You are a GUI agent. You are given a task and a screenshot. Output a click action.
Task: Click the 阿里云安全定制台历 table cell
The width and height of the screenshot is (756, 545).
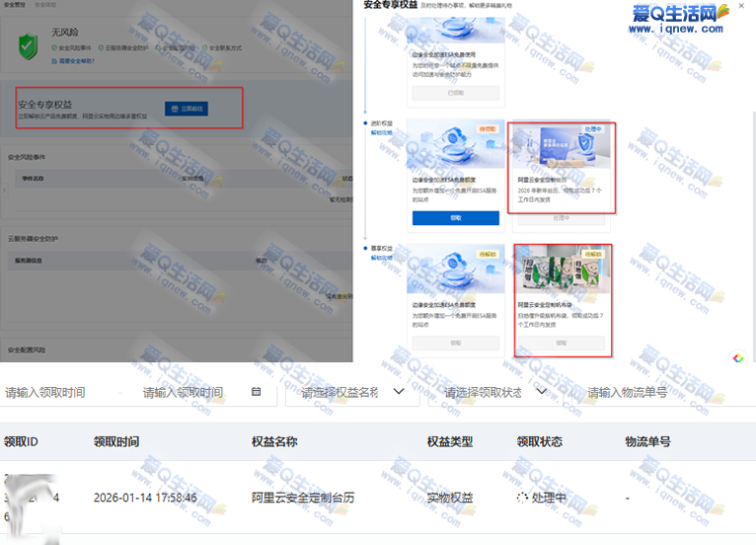[x=303, y=498]
